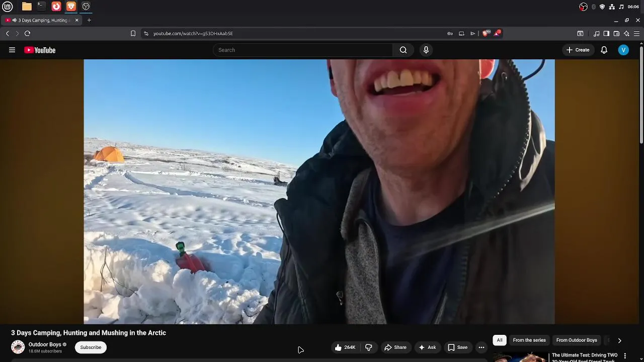The height and width of the screenshot is (362, 644).
Task: Click the page vertical scrollbar
Action: 641,95
